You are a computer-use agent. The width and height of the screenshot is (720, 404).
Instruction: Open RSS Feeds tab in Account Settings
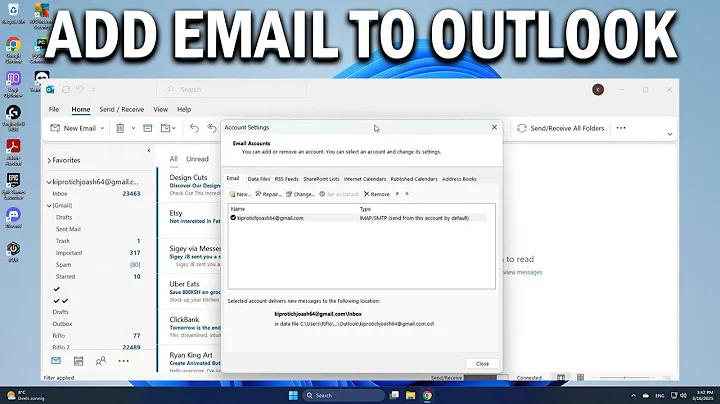287,179
